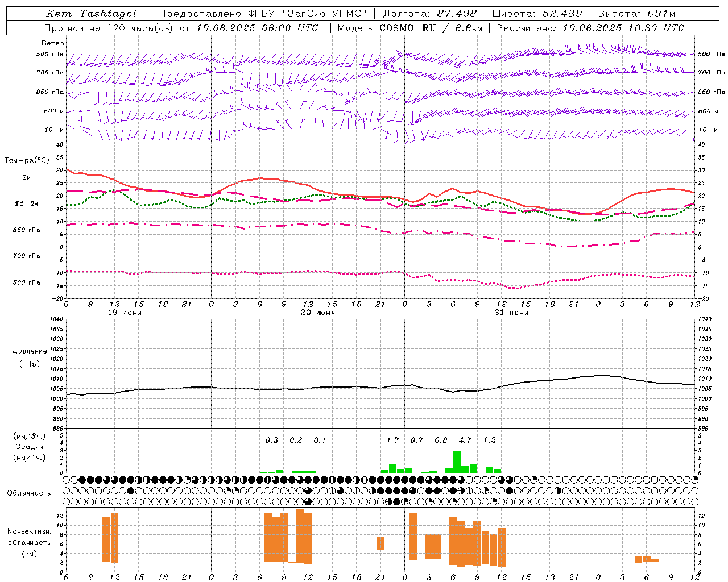728x582 pixels.
Task: Select the 'Предоставлено ФГБУ "ЗапСиб УГМС"' text
Action: point(263,14)
